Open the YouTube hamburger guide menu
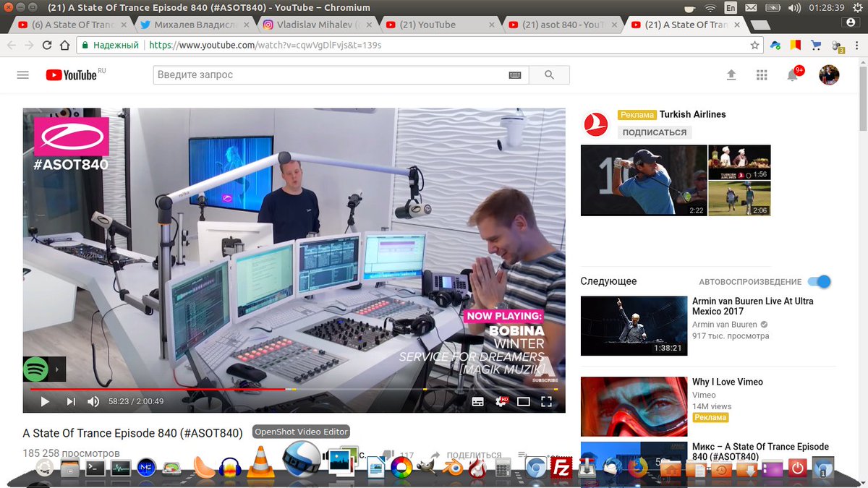 (22, 75)
